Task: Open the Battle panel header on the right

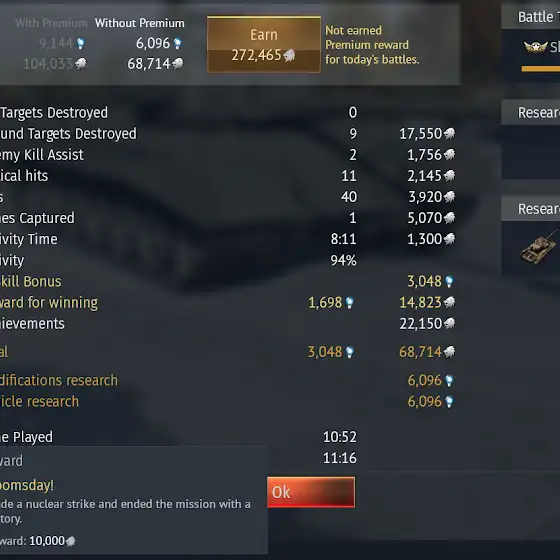Action: pyautogui.click(x=530, y=17)
